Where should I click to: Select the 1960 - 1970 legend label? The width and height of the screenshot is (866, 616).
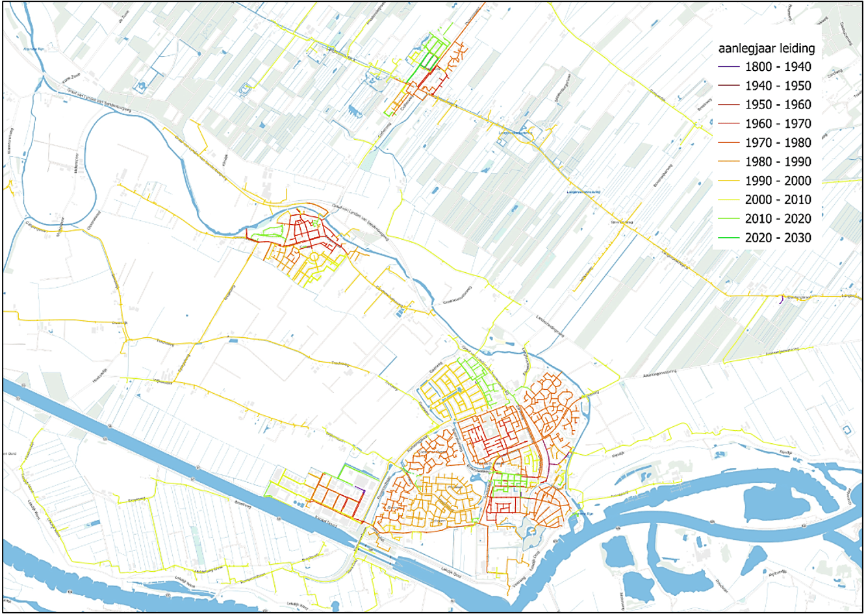click(x=778, y=123)
